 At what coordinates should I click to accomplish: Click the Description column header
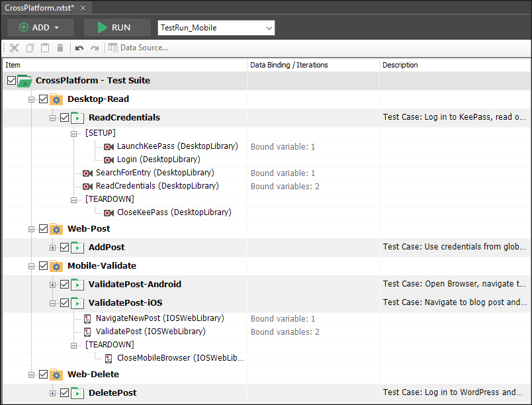pos(455,65)
